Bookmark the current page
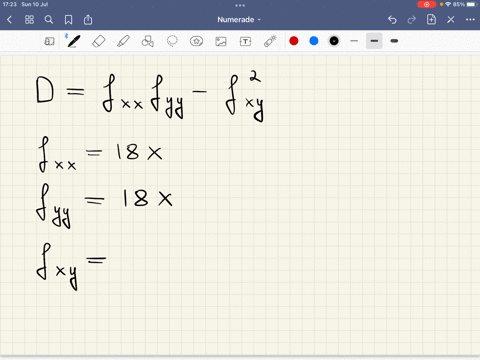480x360 pixels. pos(68,20)
